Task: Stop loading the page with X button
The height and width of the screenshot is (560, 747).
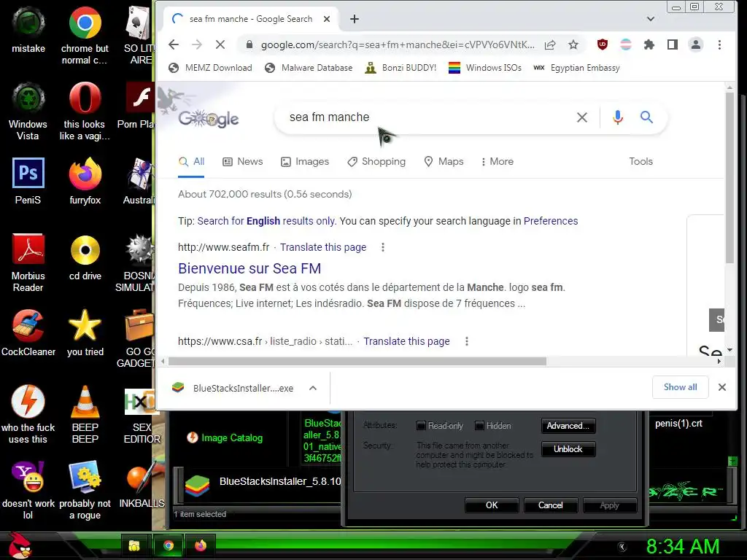Action: 220,44
